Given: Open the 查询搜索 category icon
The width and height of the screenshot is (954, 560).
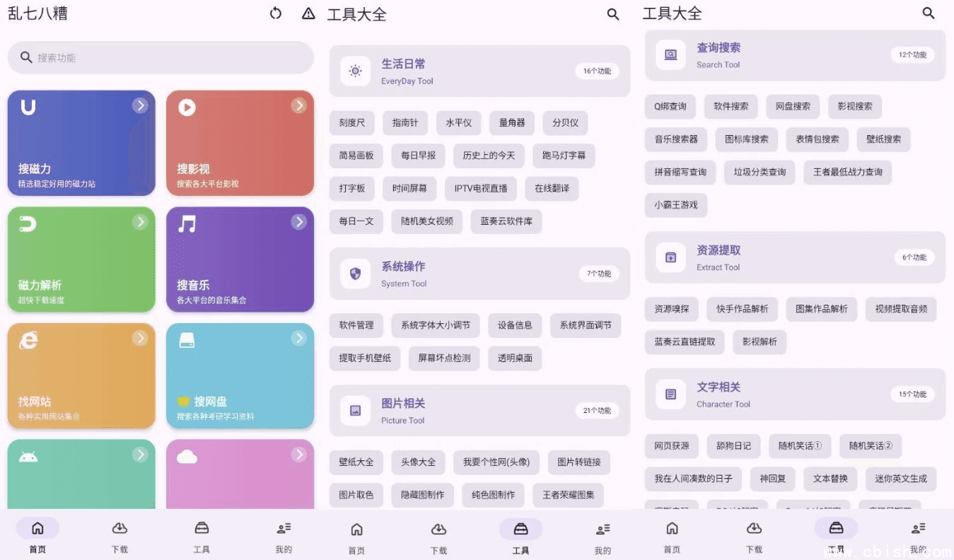Looking at the screenshot, I should tap(670, 55).
